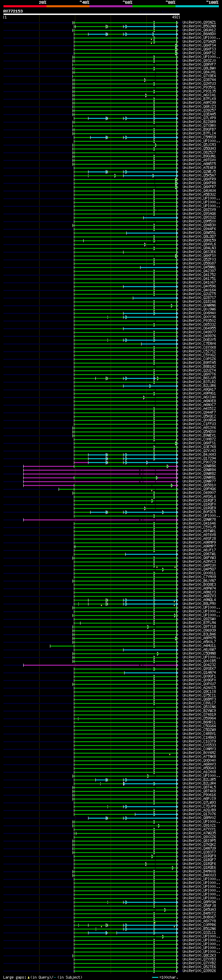Click the cyan =100char. scale legend
The height and width of the screenshot is (980, 222).
point(165,977)
